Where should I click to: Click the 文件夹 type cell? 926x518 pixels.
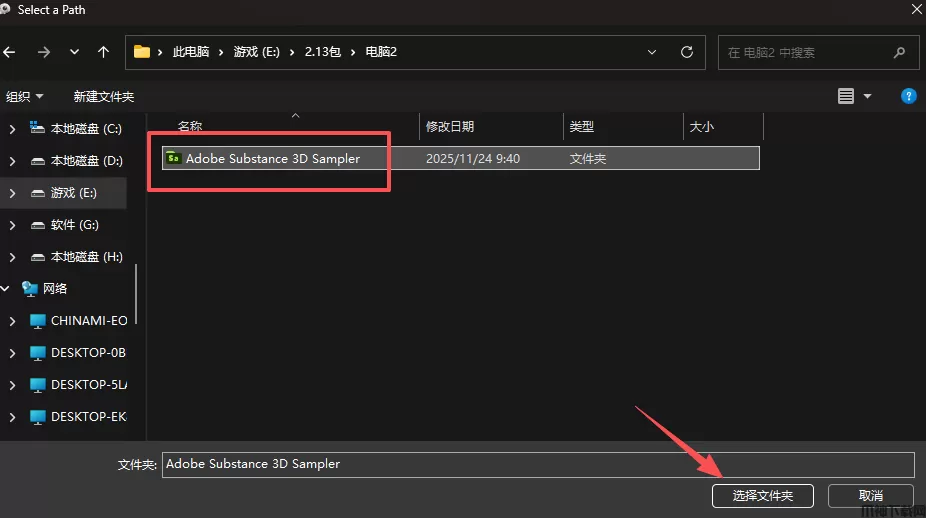(x=588, y=158)
